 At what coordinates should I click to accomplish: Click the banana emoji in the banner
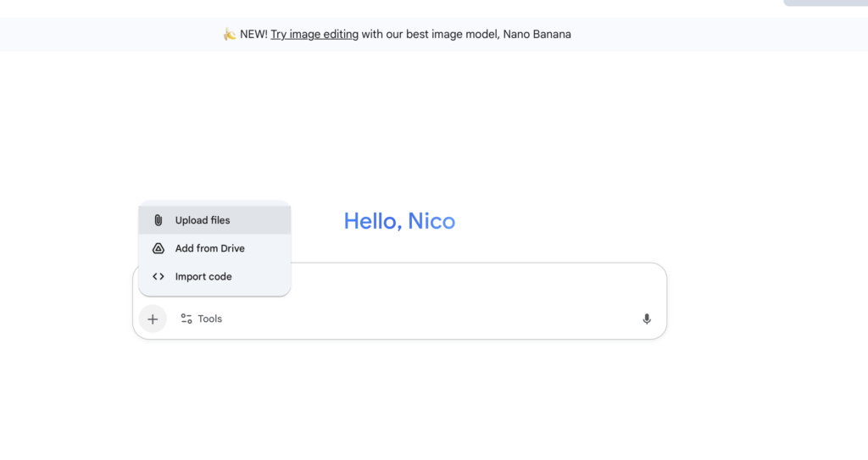(229, 35)
